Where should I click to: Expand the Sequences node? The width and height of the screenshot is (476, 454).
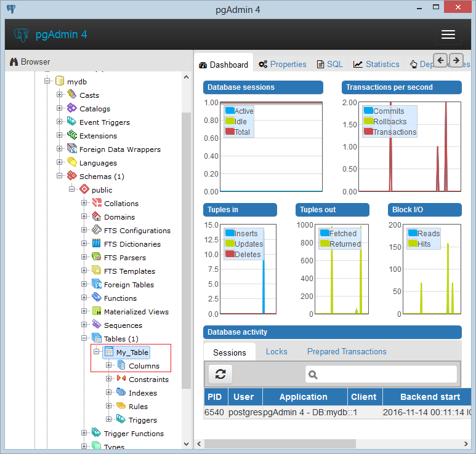(84, 325)
